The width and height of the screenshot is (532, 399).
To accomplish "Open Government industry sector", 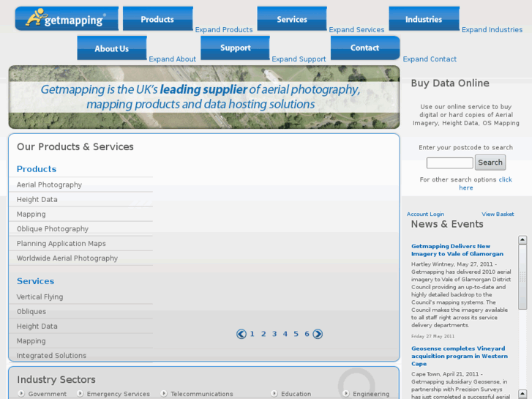I will click(48, 394).
